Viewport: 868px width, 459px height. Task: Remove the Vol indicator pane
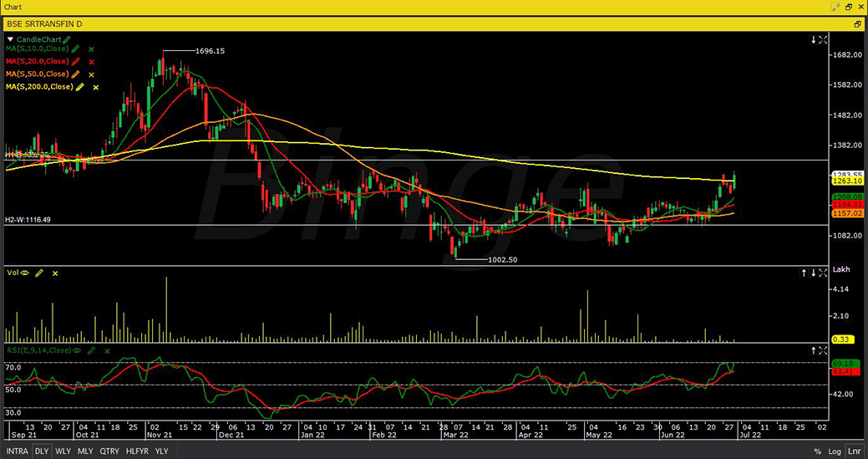(55, 273)
